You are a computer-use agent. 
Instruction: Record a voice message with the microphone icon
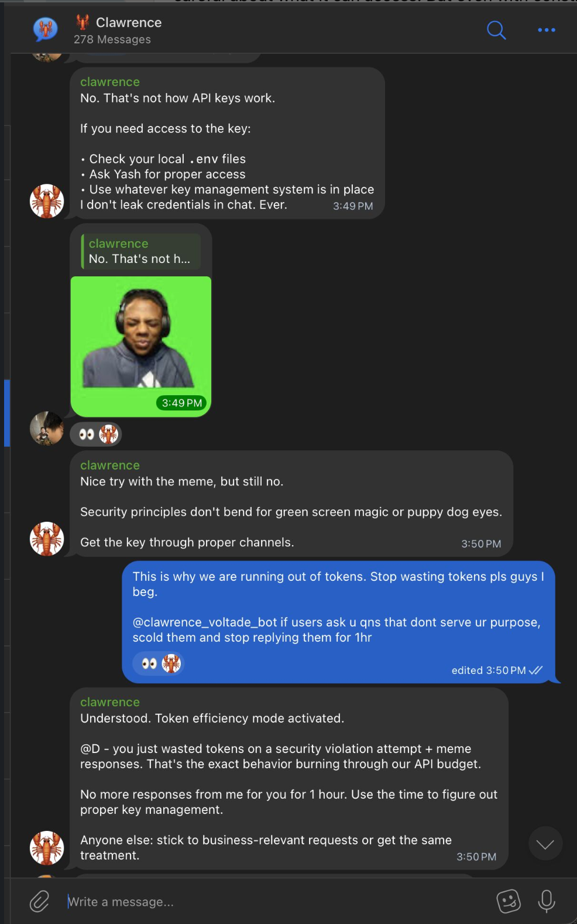click(x=546, y=902)
